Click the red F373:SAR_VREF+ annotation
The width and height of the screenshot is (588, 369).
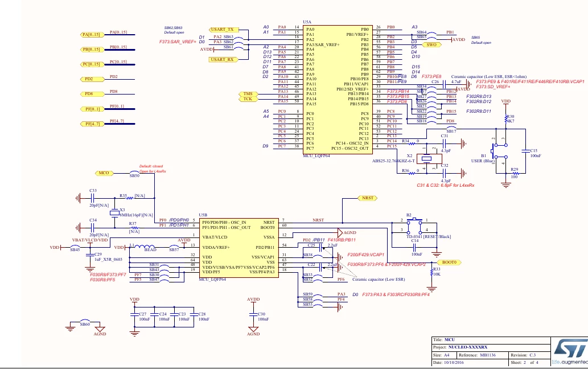point(178,42)
